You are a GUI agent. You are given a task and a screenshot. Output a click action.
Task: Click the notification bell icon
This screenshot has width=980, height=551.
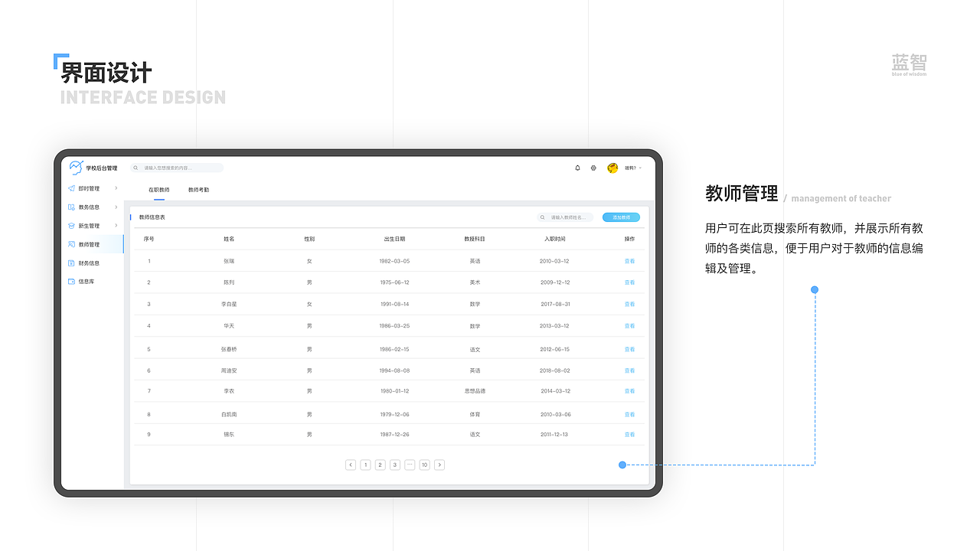pyautogui.click(x=578, y=168)
